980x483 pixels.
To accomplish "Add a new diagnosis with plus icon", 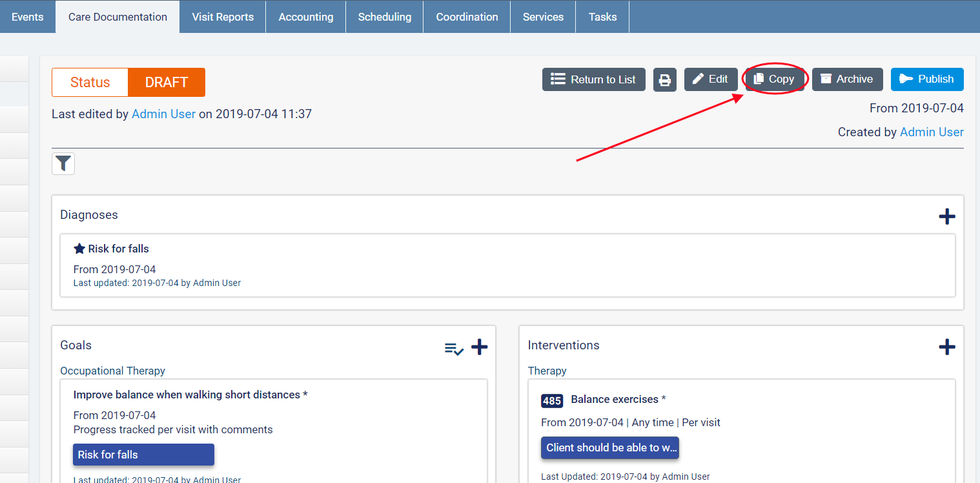I will click(x=946, y=216).
